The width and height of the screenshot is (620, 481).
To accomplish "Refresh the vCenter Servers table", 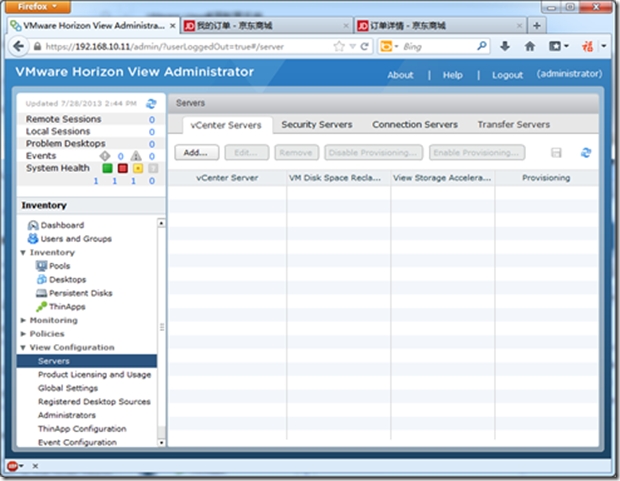I will [586, 153].
